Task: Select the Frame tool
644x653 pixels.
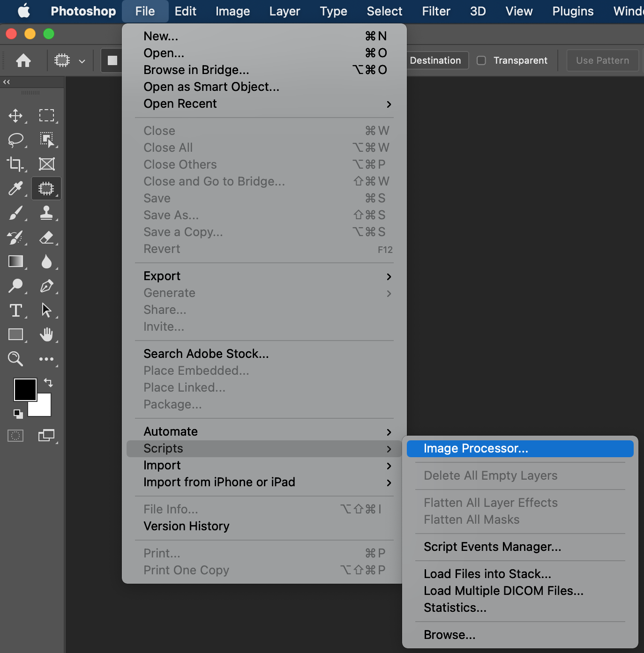Action: pos(46,164)
